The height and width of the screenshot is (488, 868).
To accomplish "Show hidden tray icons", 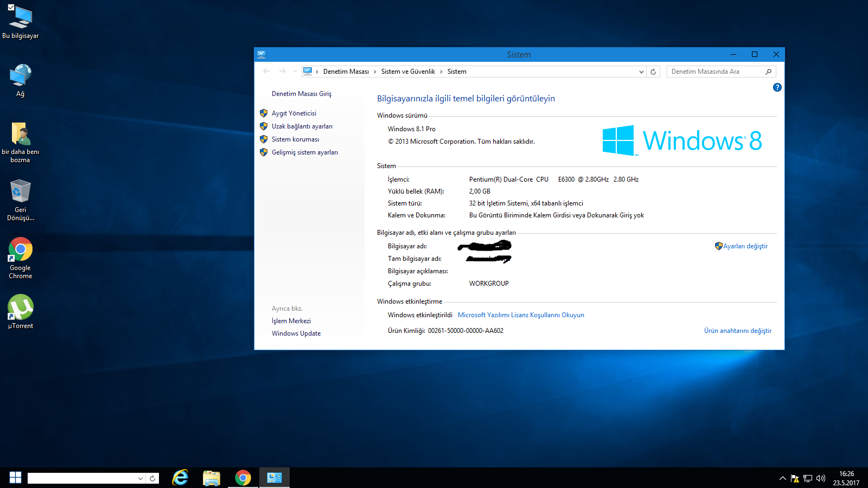I will pos(782,478).
